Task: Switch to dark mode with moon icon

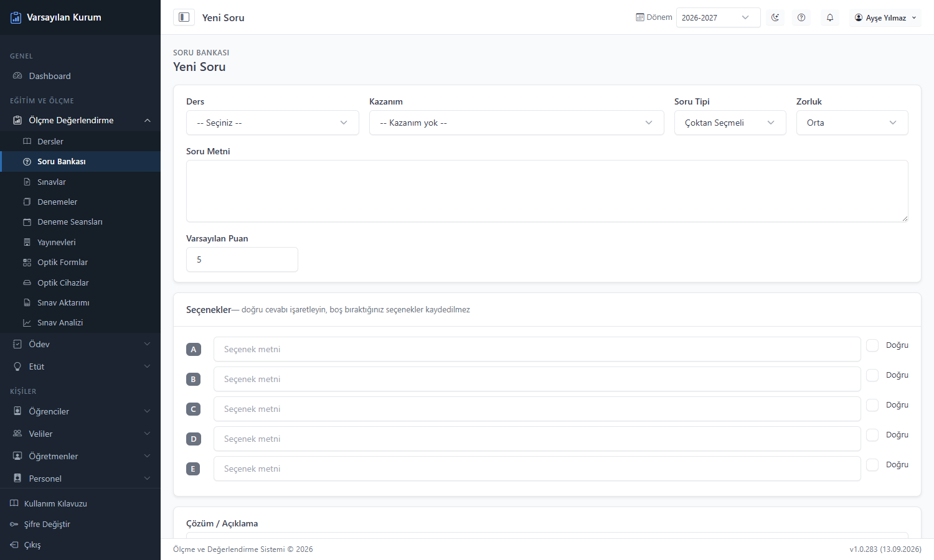Action: point(775,17)
